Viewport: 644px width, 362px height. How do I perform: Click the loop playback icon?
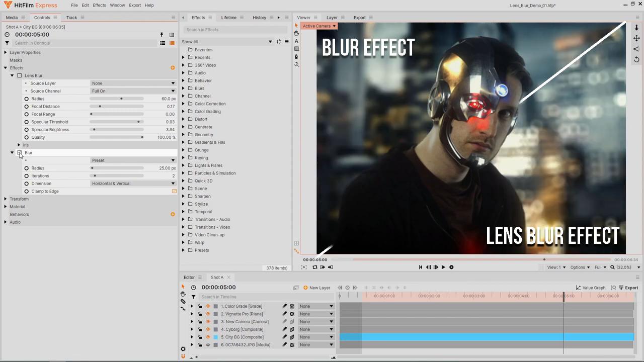(315, 267)
